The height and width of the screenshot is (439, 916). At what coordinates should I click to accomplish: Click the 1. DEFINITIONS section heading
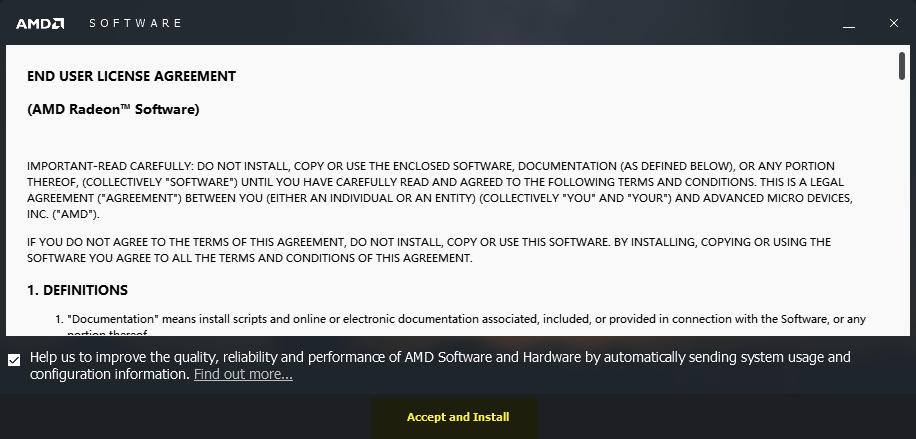coord(77,290)
